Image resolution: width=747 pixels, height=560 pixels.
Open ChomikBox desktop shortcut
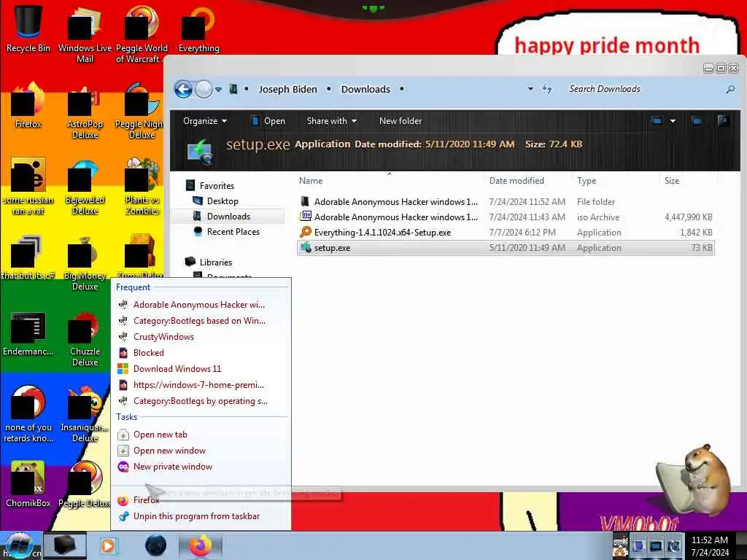click(28, 484)
